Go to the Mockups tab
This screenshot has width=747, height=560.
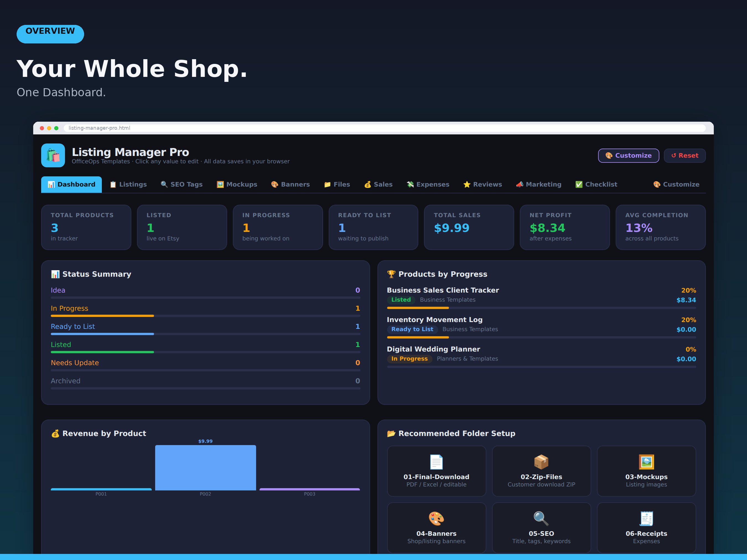(237, 184)
